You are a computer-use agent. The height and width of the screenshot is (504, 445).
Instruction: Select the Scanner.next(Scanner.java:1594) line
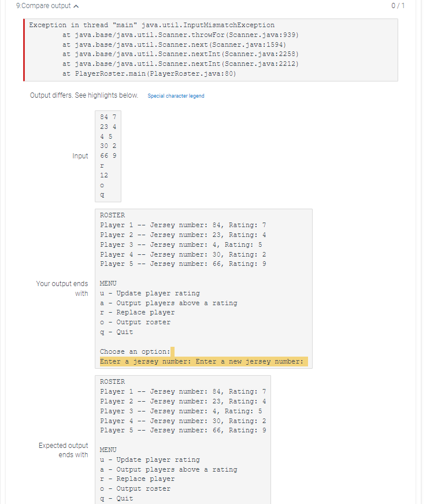pos(174,45)
